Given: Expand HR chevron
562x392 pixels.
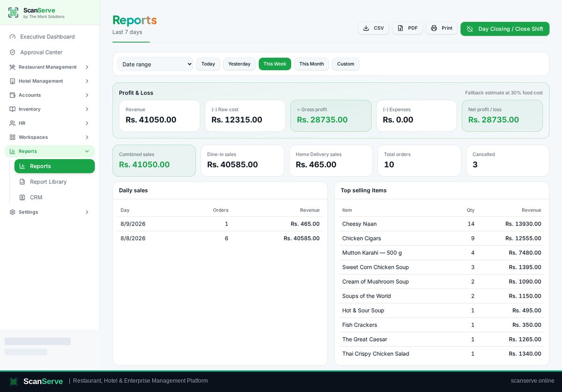Looking at the screenshot, I should click(x=87, y=123).
